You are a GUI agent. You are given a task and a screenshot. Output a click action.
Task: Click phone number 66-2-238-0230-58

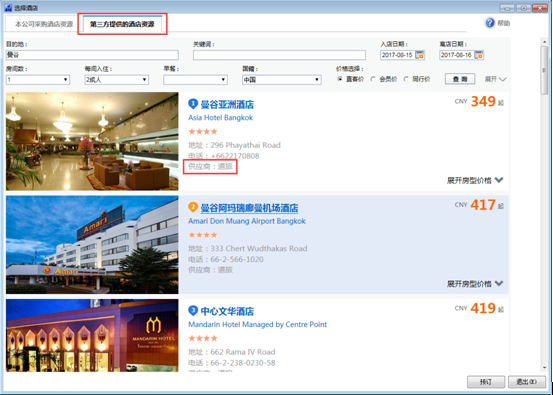[x=244, y=363]
